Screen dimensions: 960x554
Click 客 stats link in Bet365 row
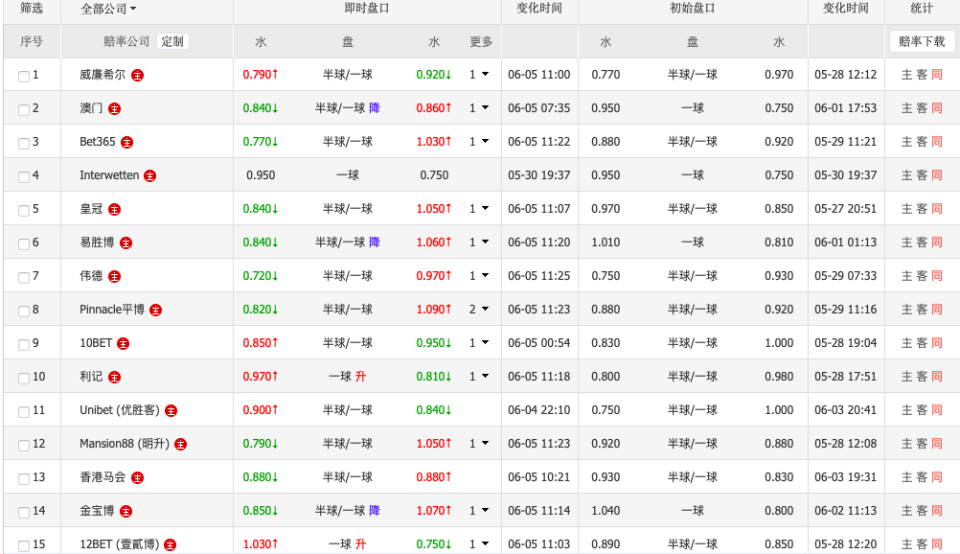coord(922,141)
